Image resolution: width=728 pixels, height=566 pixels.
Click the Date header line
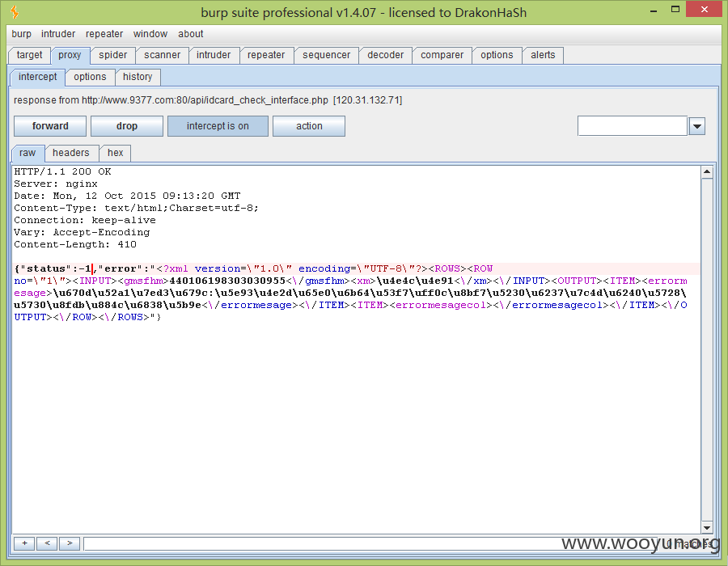[x=127, y=196]
